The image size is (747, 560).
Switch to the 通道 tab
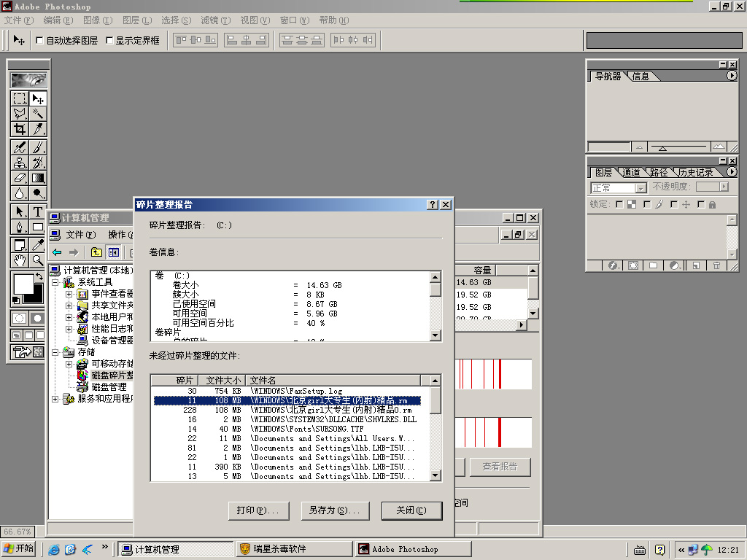tap(631, 173)
